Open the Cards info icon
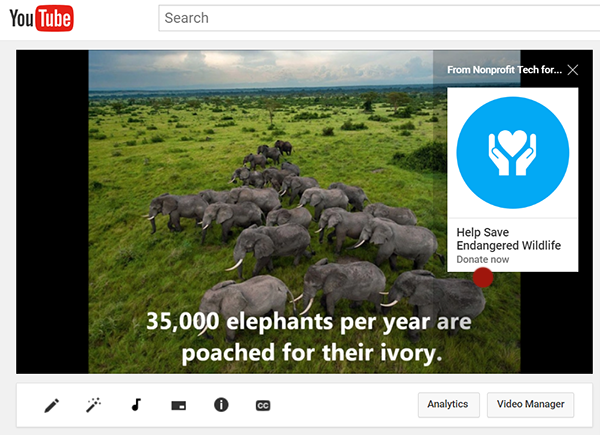 [x=221, y=405]
